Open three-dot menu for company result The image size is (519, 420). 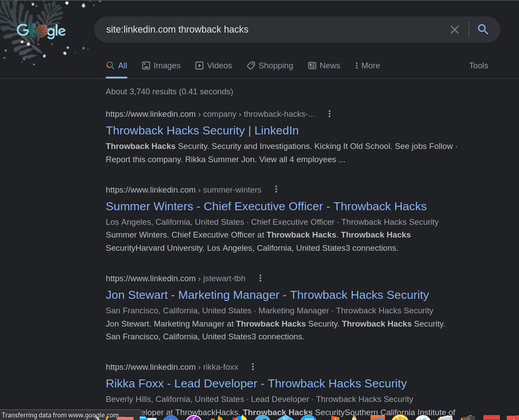point(329,114)
